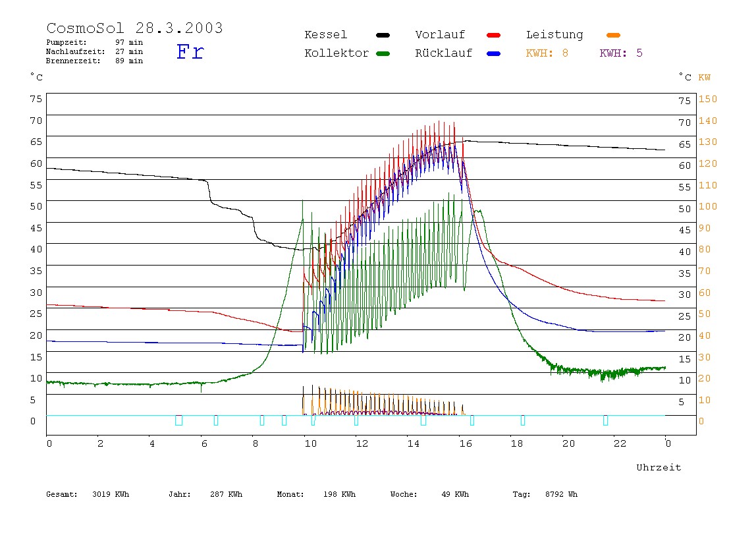This screenshot has height=535, width=756.
Task: Click the black Kessel legend swatch
Action: (383, 35)
